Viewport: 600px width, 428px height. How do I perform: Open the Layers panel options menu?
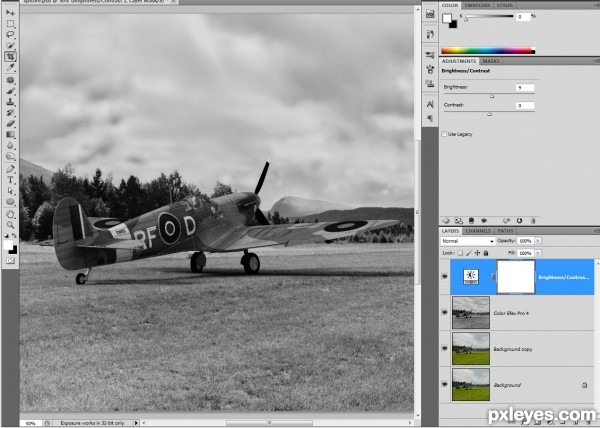(x=597, y=231)
